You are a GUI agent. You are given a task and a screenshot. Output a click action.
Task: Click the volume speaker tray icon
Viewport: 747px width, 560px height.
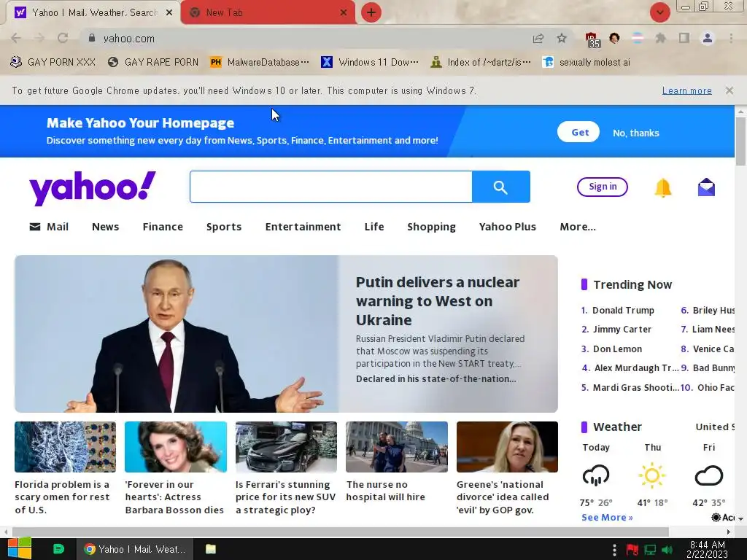click(667, 550)
